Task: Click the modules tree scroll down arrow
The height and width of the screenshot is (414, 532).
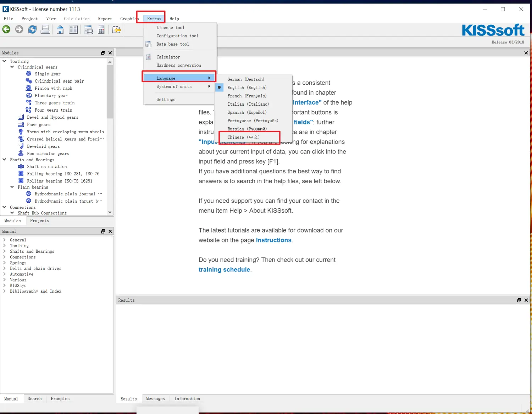Action: pyautogui.click(x=110, y=212)
